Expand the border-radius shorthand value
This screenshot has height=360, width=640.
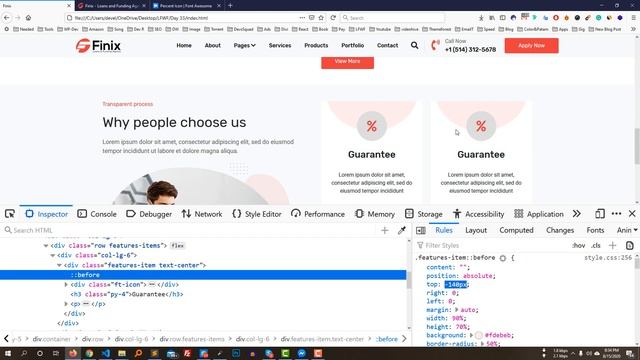pyautogui.click(x=482, y=344)
